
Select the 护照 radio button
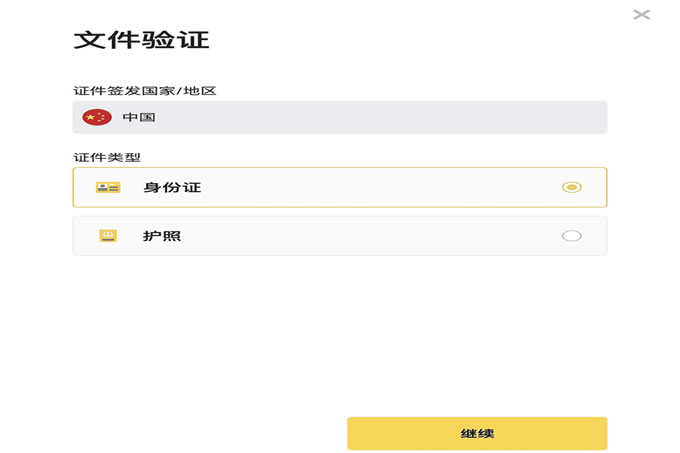pos(572,236)
